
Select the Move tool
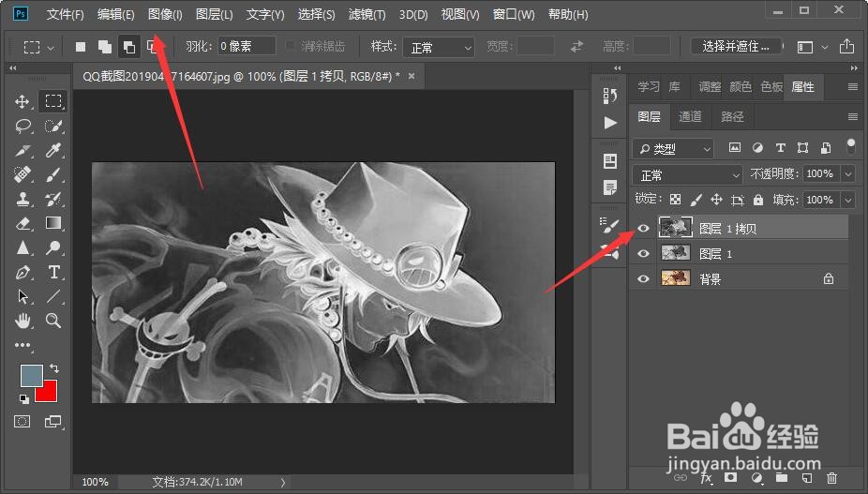coord(22,101)
